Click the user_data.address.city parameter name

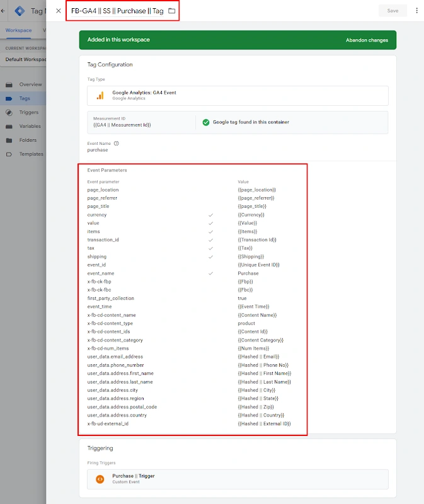point(113,390)
